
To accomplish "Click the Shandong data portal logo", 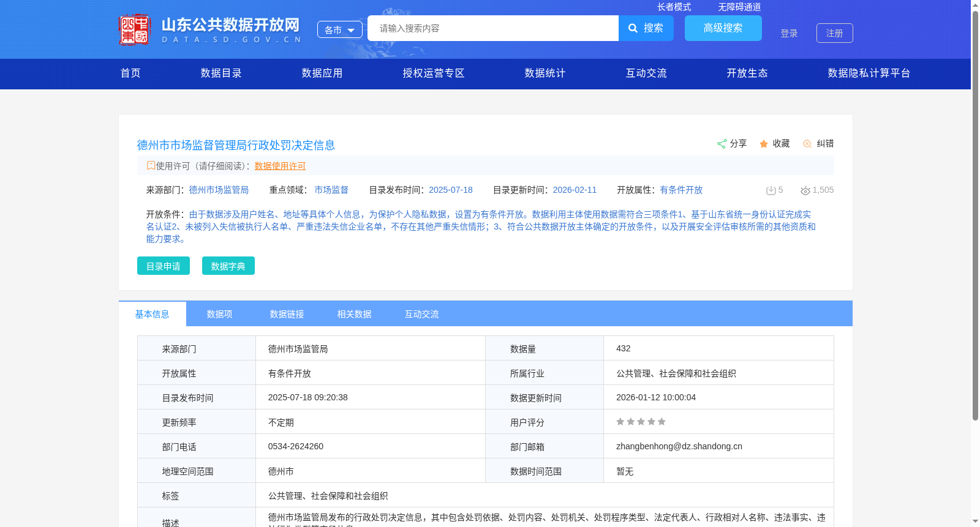I will (210, 29).
